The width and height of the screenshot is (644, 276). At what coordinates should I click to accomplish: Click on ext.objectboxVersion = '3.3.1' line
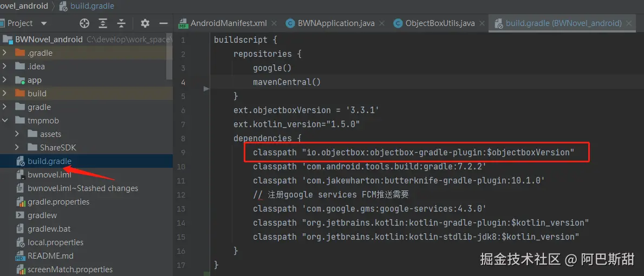(x=306, y=110)
